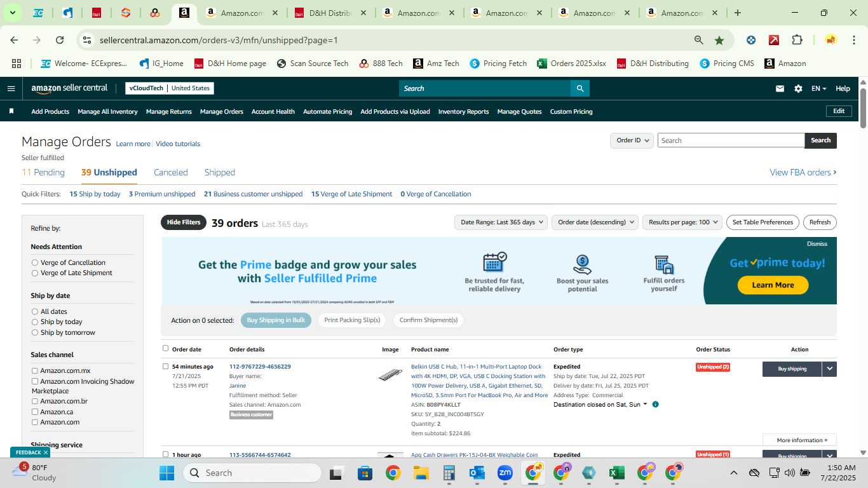Click Buy shipping for the first order
868x488 pixels.
792,369
